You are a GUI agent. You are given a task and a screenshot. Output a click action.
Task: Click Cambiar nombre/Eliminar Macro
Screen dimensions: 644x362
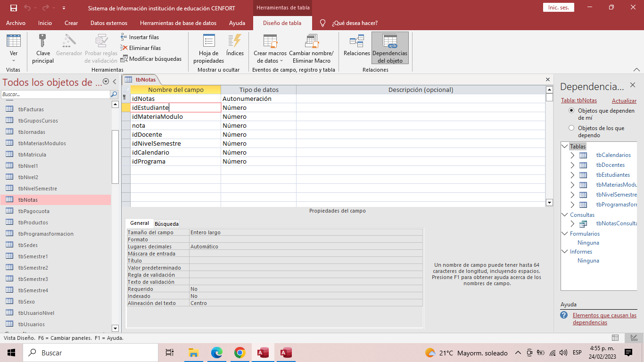click(311, 49)
